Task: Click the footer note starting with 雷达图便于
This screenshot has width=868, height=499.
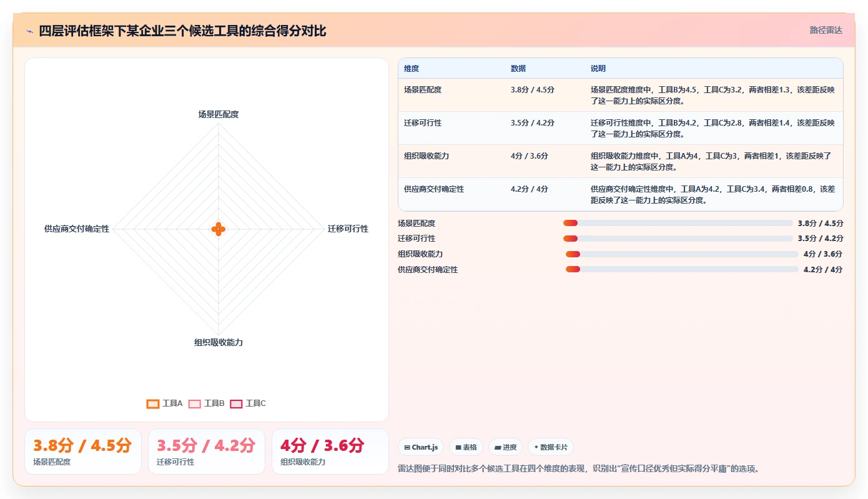Action: point(578,469)
